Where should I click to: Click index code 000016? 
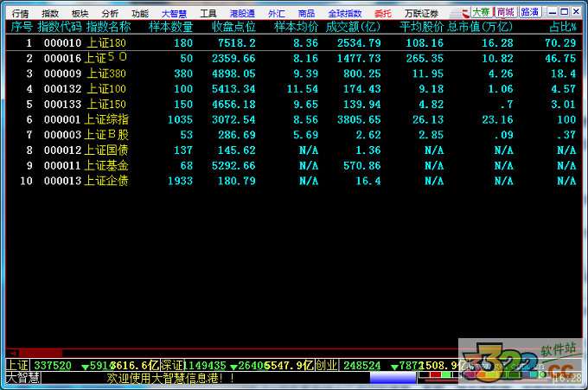pyautogui.click(x=62, y=59)
